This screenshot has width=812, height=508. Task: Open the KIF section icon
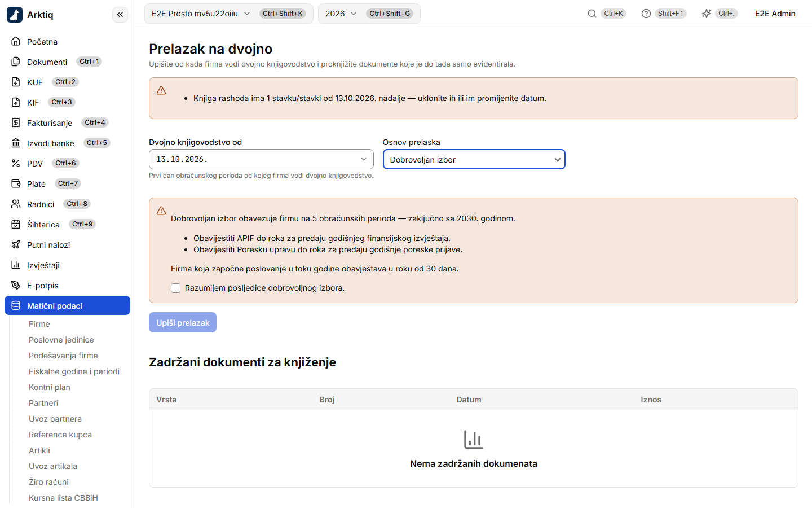point(16,102)
